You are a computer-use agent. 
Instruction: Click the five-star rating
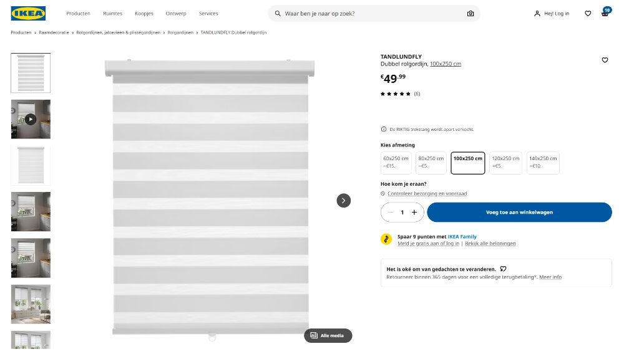pyautogui.click(x=395, y=93)
